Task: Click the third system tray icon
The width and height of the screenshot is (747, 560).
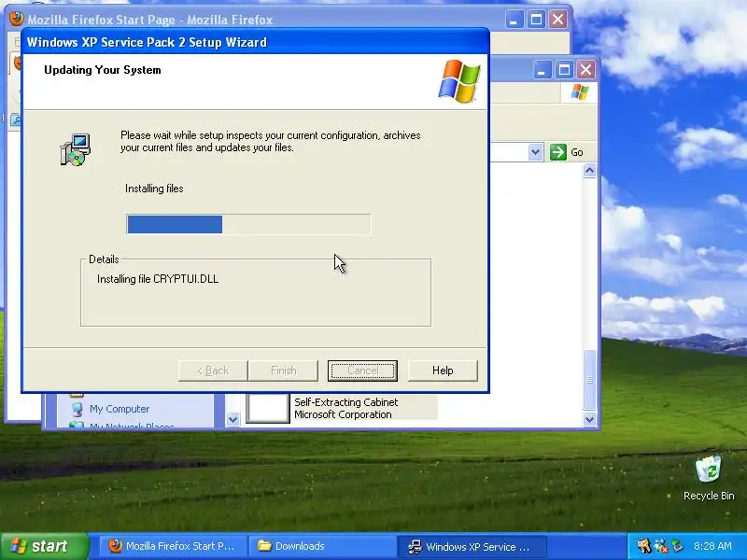Action: click(677, 546)
